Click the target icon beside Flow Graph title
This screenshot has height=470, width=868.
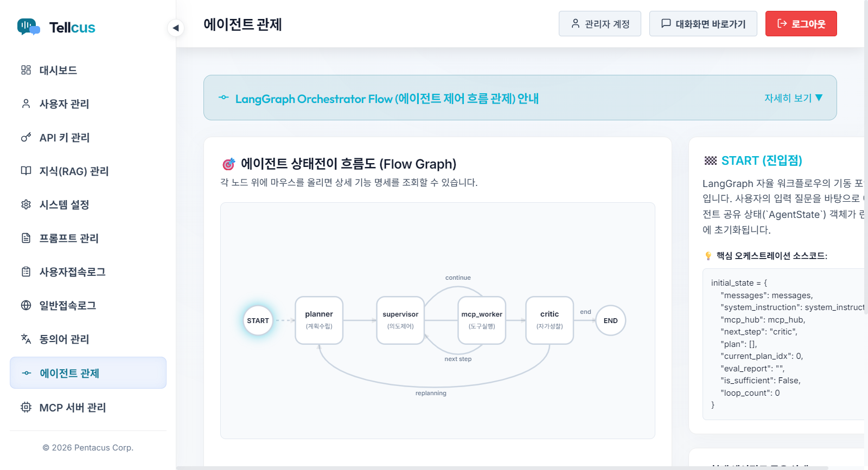click(229, 164)
